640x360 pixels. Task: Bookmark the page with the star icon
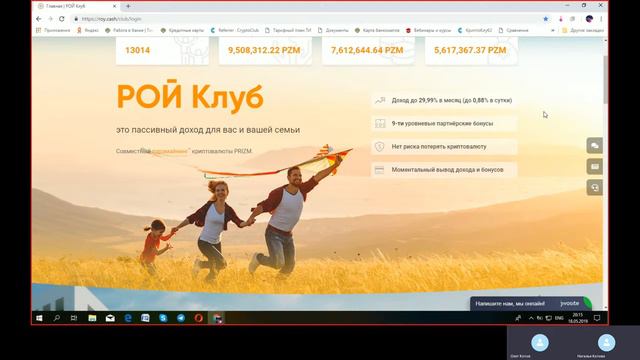pos(546,19)
